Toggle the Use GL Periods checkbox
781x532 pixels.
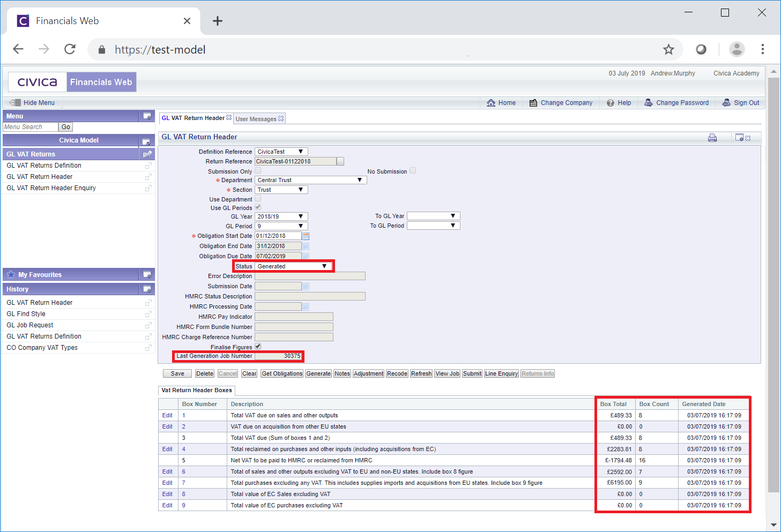(258, 207)
